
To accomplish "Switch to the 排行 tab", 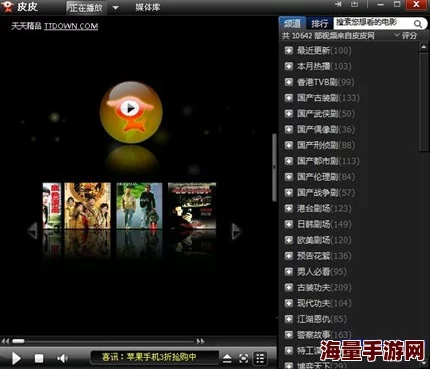I will click(319, 24).
